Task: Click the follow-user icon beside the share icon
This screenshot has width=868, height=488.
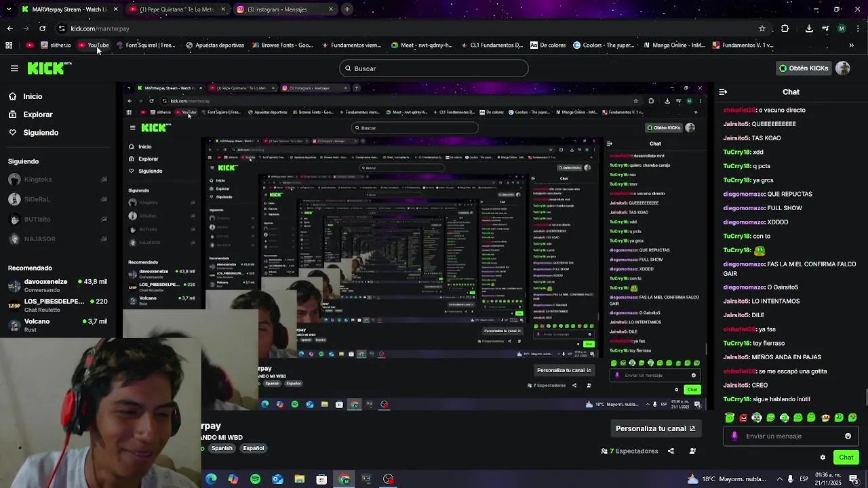Action: [x=692, y=451]
